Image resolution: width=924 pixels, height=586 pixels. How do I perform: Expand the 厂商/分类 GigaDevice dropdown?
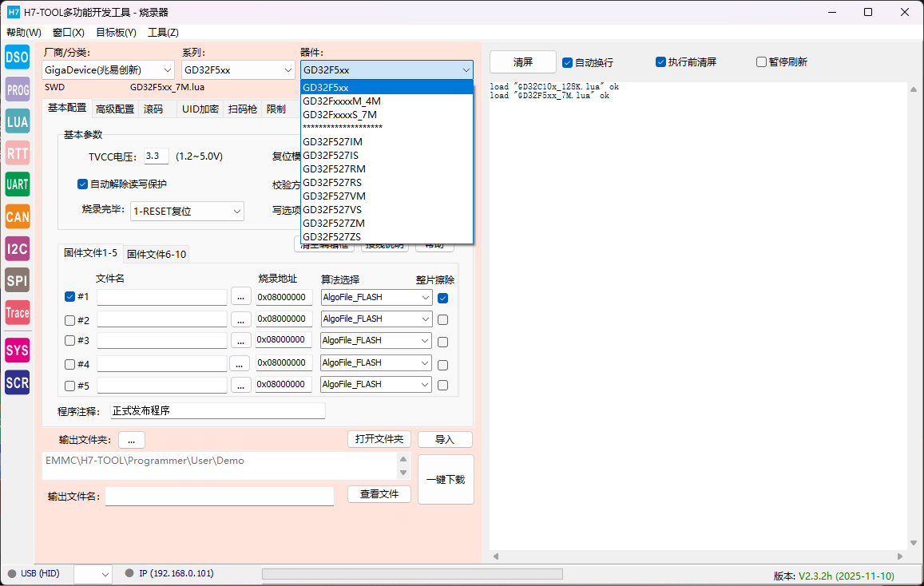[108, 70]
